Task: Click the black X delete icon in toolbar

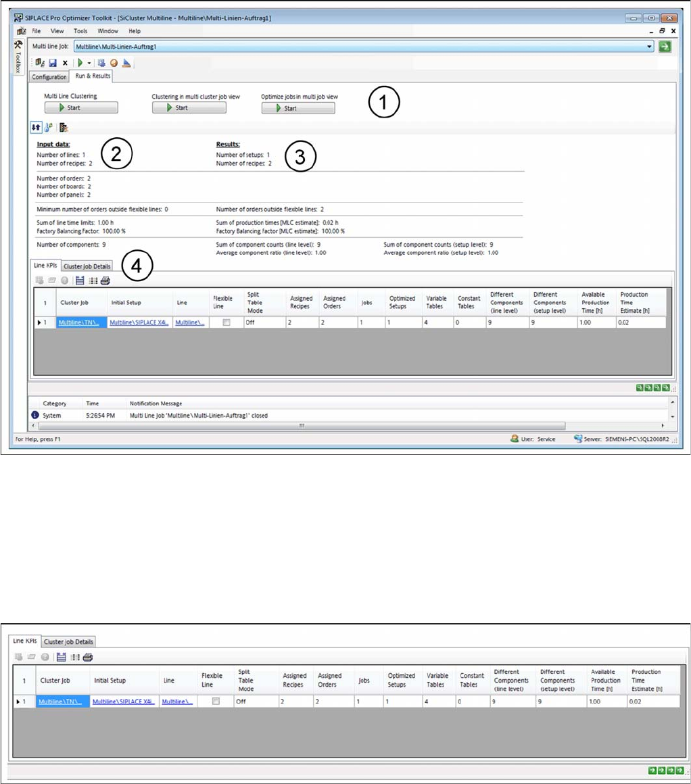Action: pyautogui.click(x=65, y=63)
